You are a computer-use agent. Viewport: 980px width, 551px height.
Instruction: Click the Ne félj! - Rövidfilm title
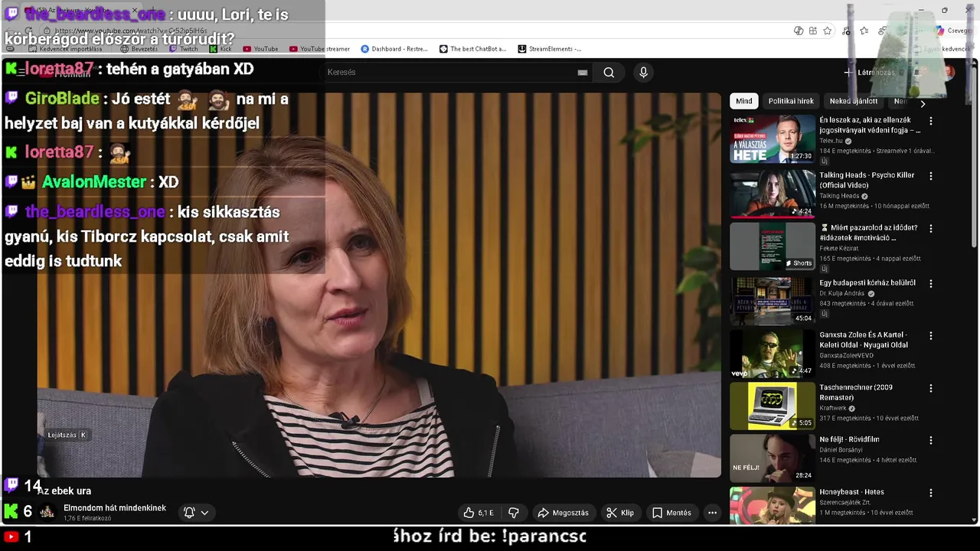pos(849,439)
